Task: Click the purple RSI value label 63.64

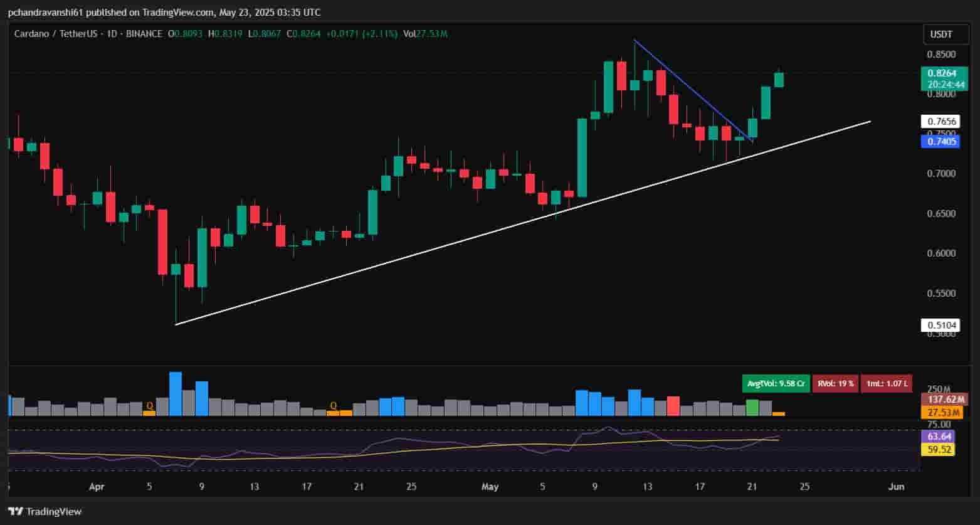Action: [x=937, y=437]
